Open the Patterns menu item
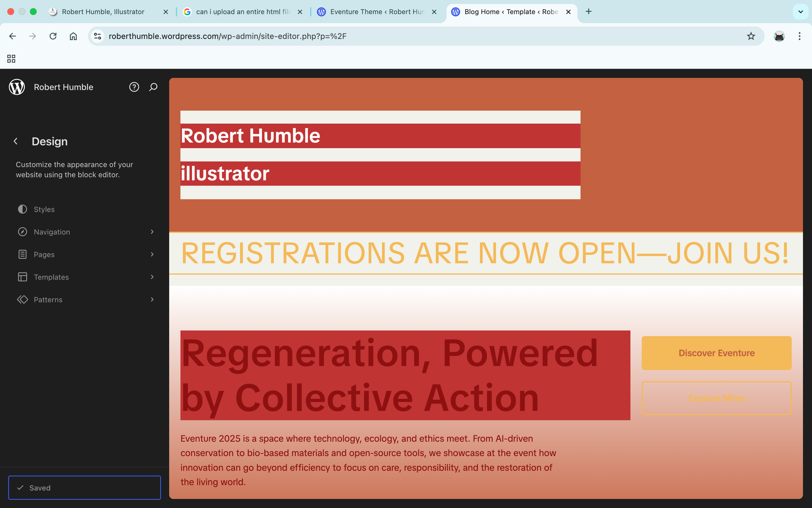The height and width of the screenshot is (508, 812). click(85, 299)
